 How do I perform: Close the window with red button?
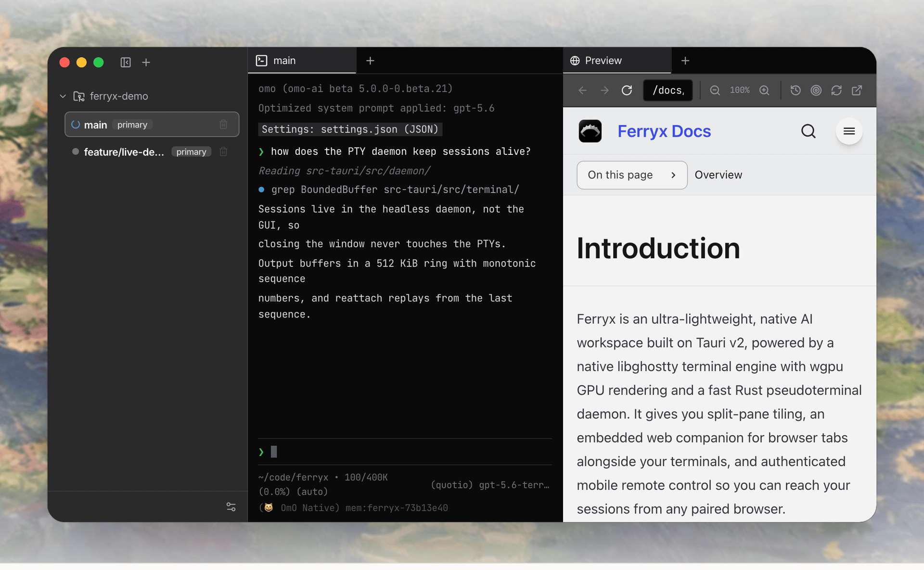pos(64,63)
